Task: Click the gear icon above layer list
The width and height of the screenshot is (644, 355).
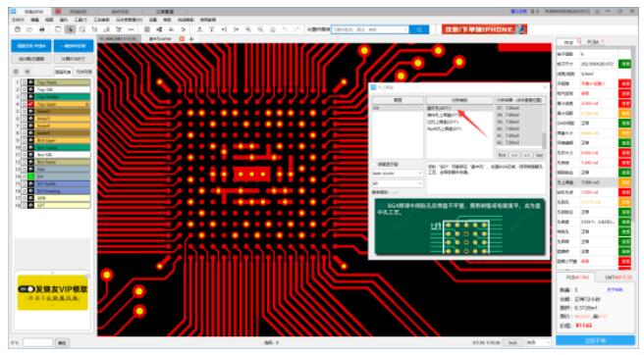Action: [17, 72]
